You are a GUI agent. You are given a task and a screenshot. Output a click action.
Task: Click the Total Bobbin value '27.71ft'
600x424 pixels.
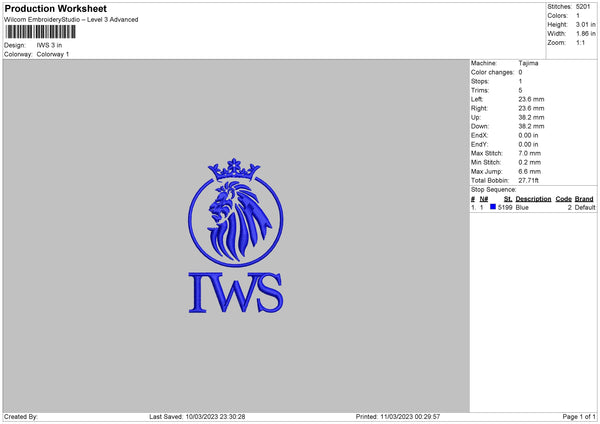click(528, 181)
